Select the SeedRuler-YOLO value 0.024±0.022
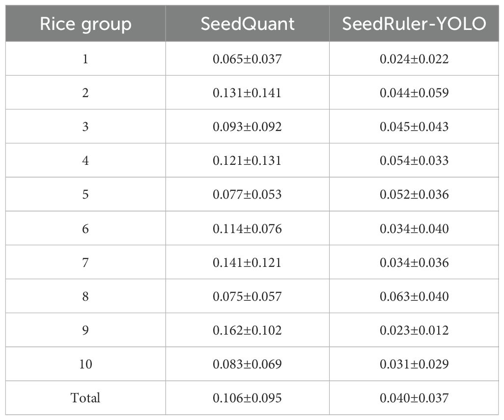504x420 pixels. 414,59
